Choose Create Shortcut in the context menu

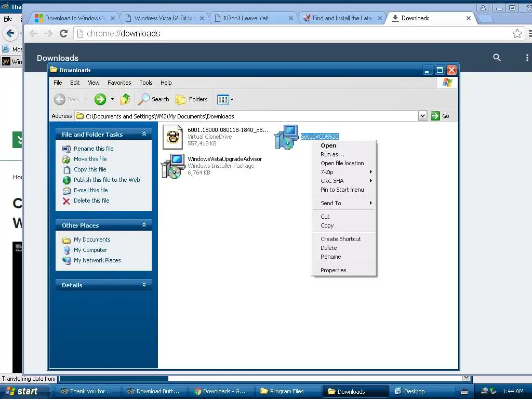[343, 239]
